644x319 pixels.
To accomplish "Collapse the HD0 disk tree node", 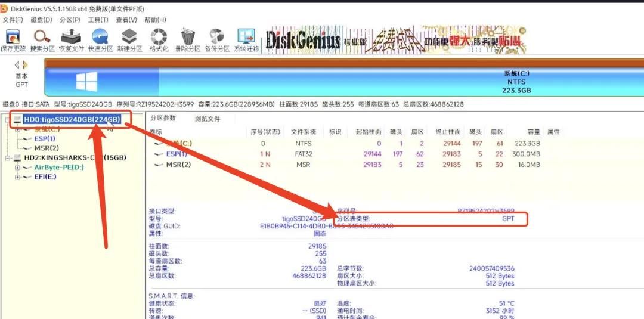I will 7,119.
